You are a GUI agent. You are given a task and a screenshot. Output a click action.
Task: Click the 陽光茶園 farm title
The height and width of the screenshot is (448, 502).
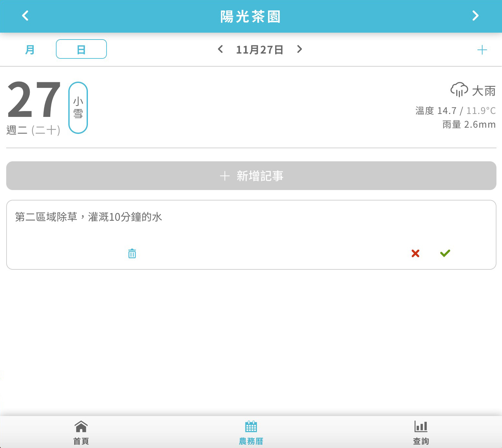pos(251,16)
